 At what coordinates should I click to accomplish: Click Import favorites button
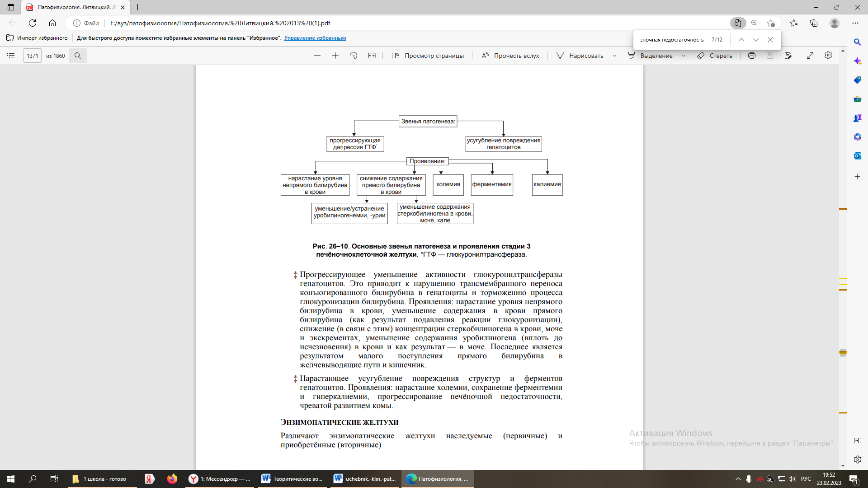click(37, 38)
